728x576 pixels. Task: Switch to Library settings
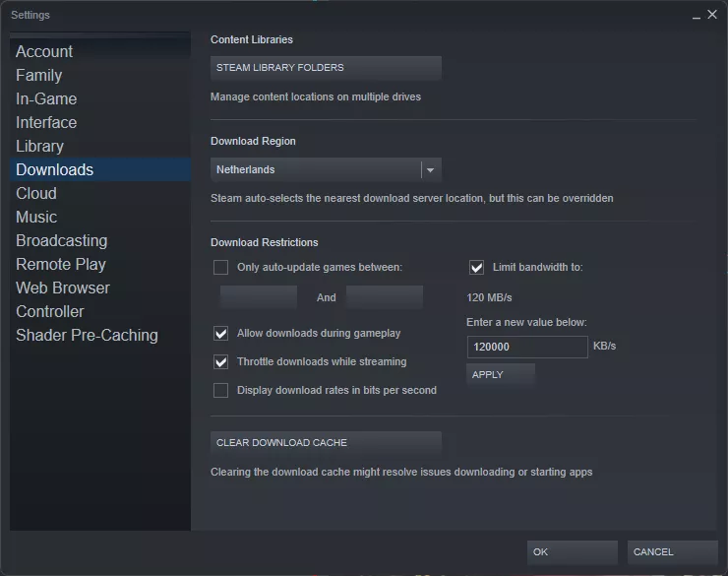[x=40, y=147]
